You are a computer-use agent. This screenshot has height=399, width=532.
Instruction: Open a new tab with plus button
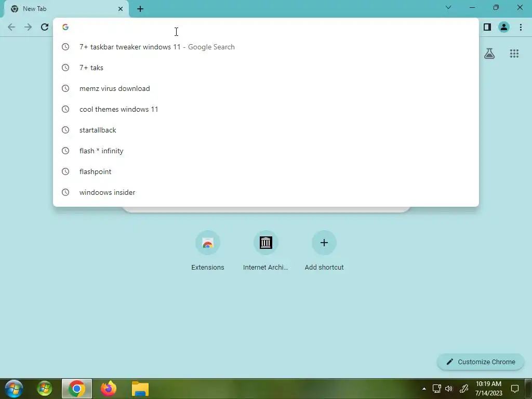140,9
